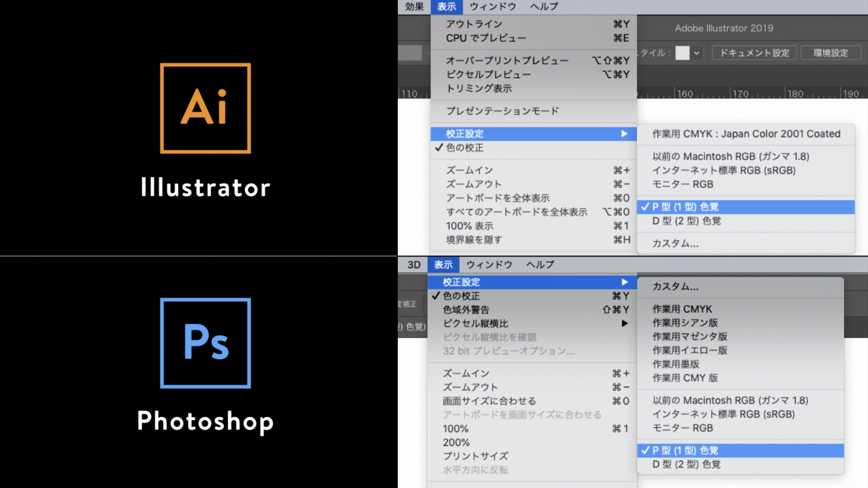This screenshot has height=488, width=868.
Task: Open Photoshop's 表示 menu in the menu bar
Action: click(x=443, y=264)
